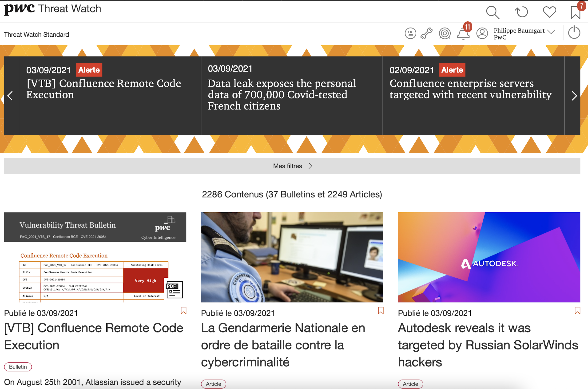Click the wrench tools icon
This screenshot has width=588, height=389.
(x=426, y=33)
